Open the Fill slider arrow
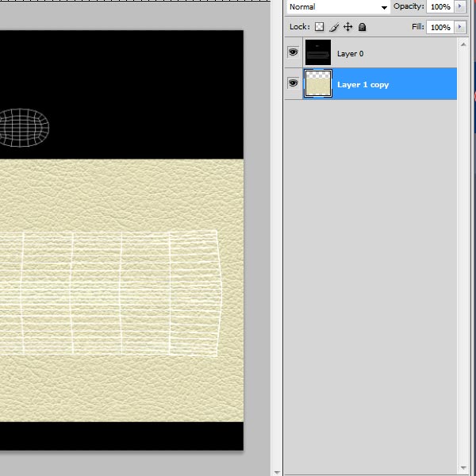 [460, 27]
